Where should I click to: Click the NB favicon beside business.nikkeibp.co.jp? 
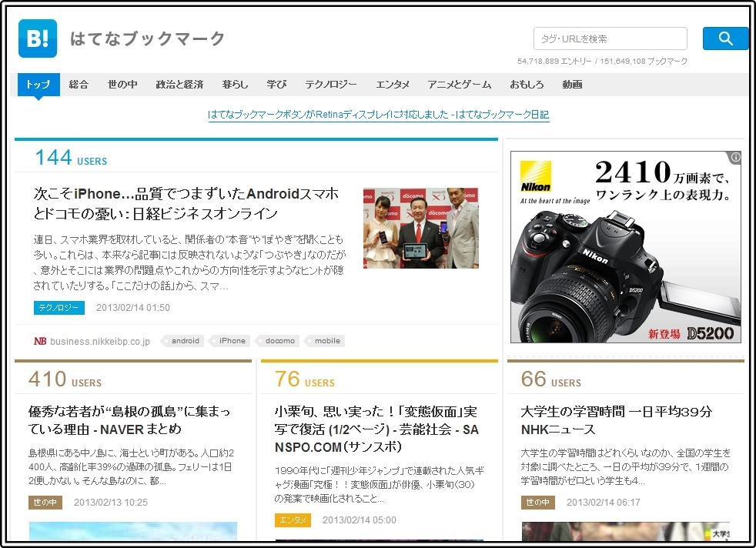click(x=40, y=341)
